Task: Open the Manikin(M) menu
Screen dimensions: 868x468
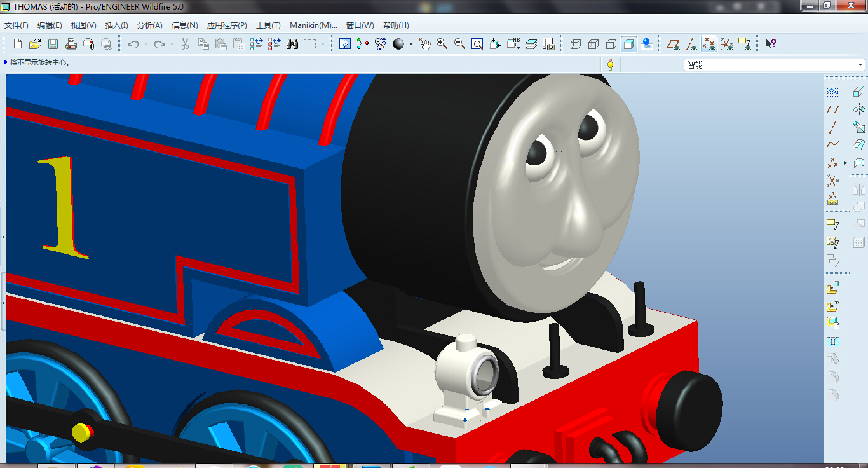Action: click(314, 25)
